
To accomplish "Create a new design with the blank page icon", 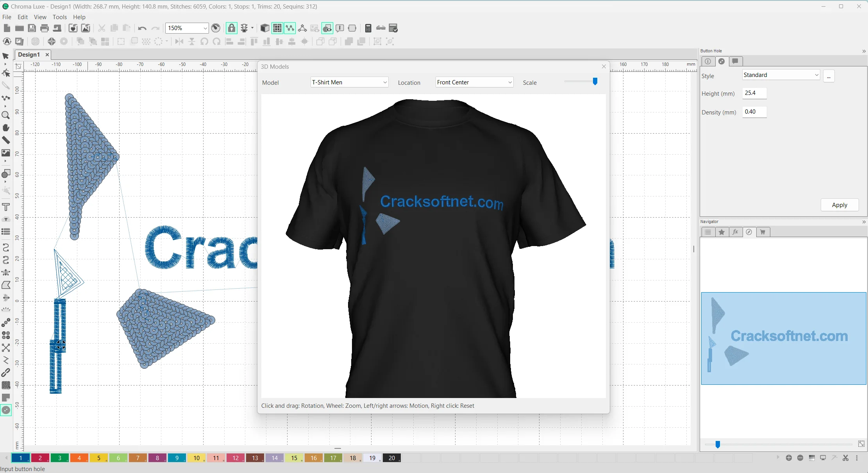I will [7, 28].
